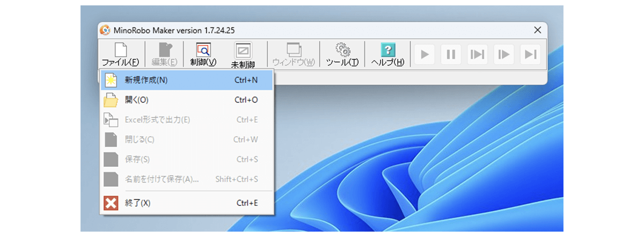Open the 制御(V) toolbar menu
The image size is (644, 237).
[x=203, y=54]
